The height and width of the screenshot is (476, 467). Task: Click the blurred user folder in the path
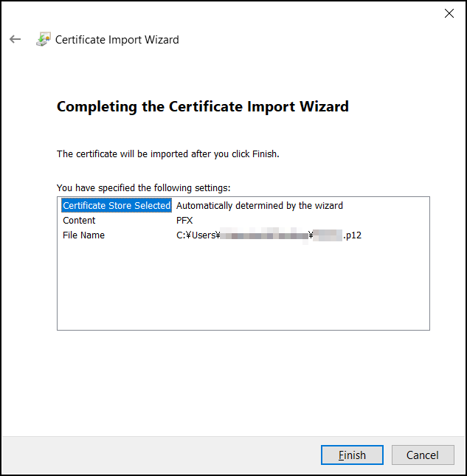(264, 235)
